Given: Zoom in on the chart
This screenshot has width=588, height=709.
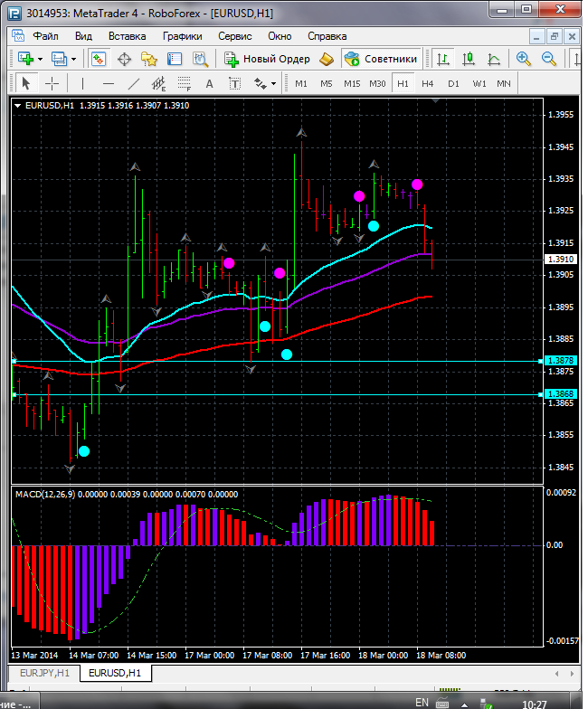Looking at the screenshot, I should click(523, 60).
